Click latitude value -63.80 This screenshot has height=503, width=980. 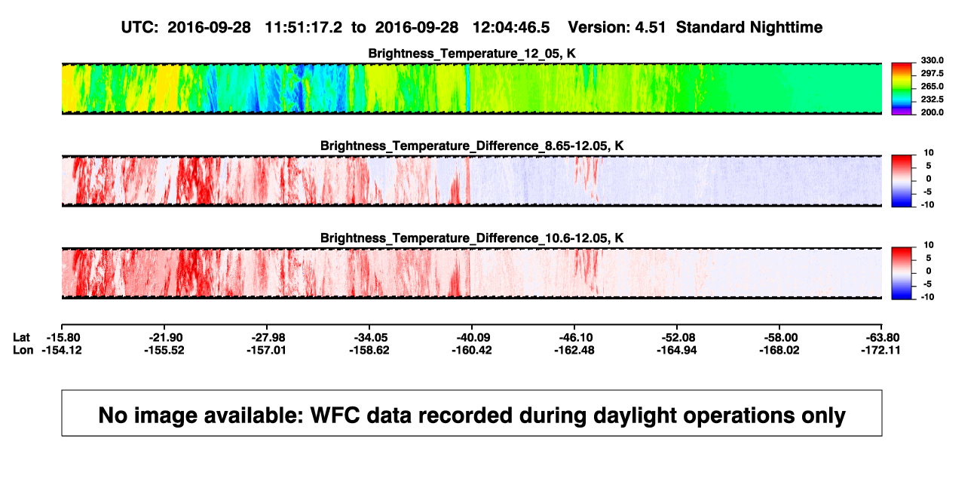click(883, 337)
